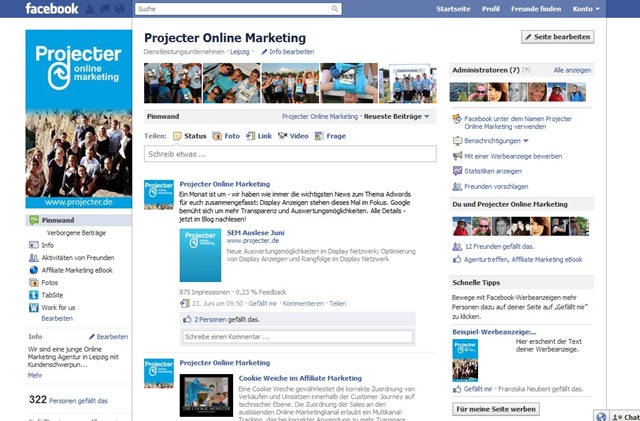This screenshot has width=640, height=421.
Task: Click the Schreibe einen Kommentar field
Action: [298, 337]
